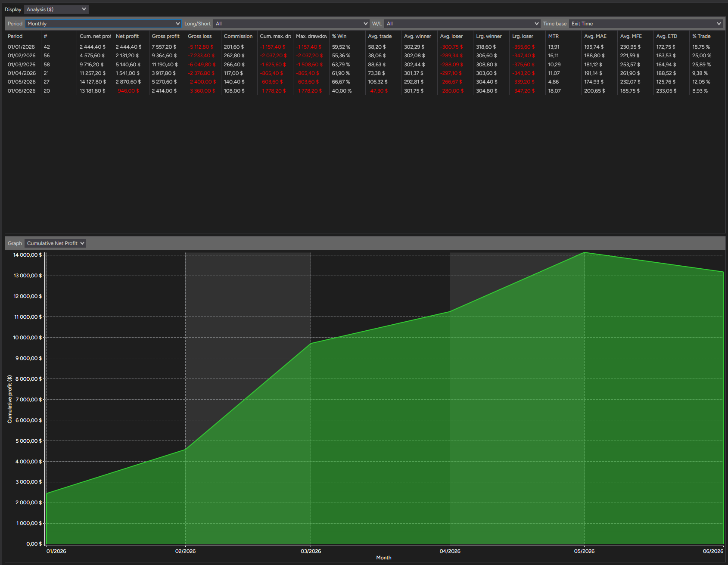Sort by Max. drawdown column header
The height and width of the screenshot is (565, 728).
[x=311, y=36]
